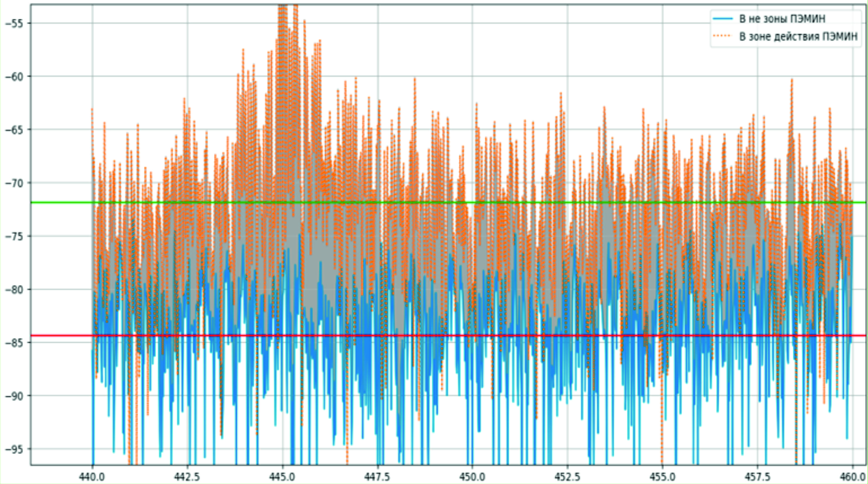The image size is (868, 484).
Task: Click the red horizontal threshold line
Action: 61,336
